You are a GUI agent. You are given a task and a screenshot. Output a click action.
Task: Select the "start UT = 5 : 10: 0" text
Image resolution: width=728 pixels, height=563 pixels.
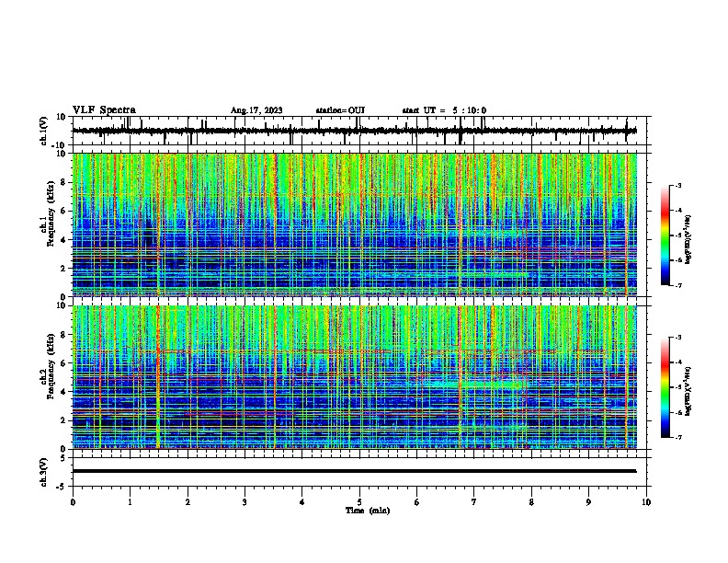tap(444, 110)
